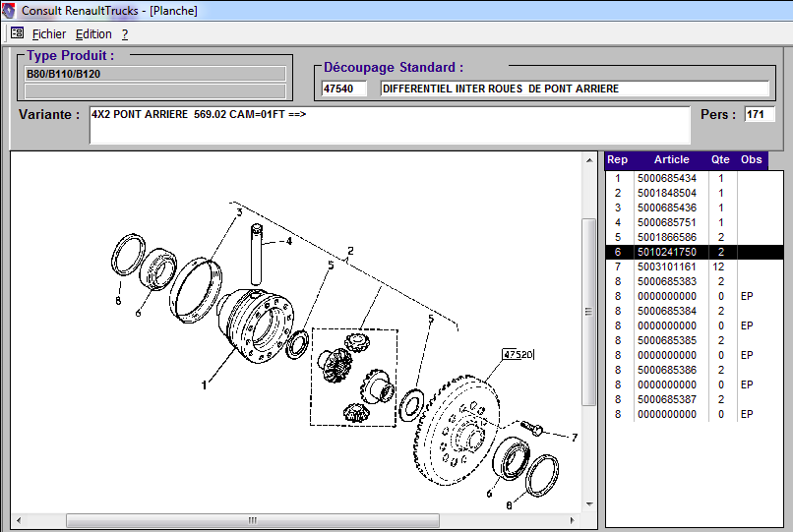This screenshot has height=532, width=793.
Task: Click the document icon left of Fichier
Action: [x=17, y=33]
